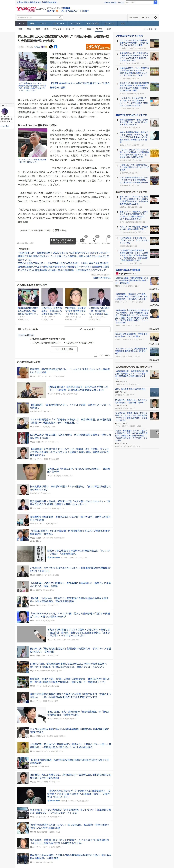React with 学びがある mortarboard icon
Viewport: 174px width, 868px height.
(82, 240)
